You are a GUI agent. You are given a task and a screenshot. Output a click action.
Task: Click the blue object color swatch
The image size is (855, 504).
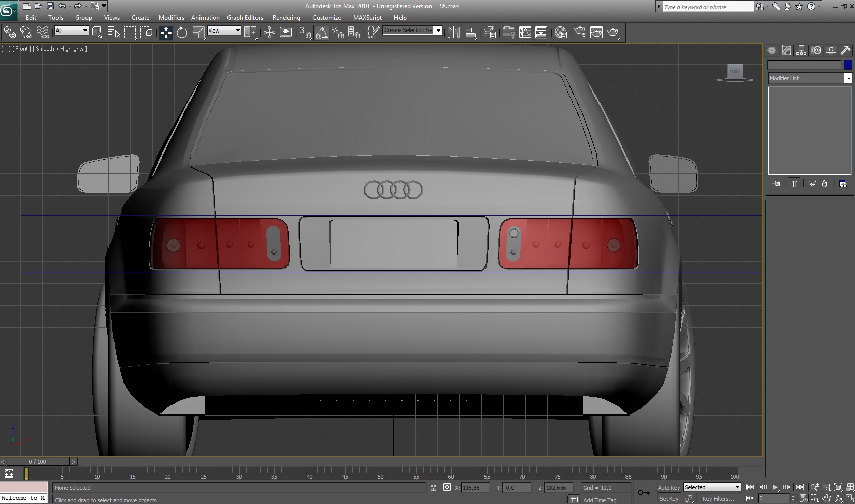[x=848, y=65]
